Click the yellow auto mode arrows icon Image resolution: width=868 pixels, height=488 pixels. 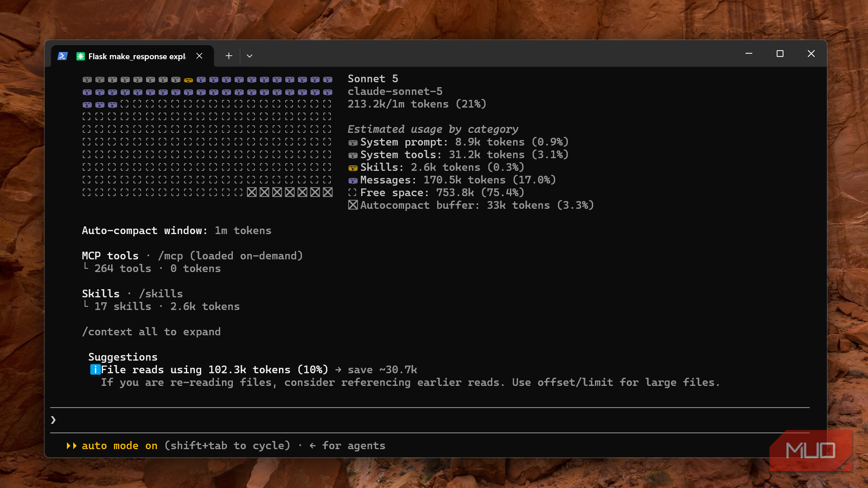point(71,446)
